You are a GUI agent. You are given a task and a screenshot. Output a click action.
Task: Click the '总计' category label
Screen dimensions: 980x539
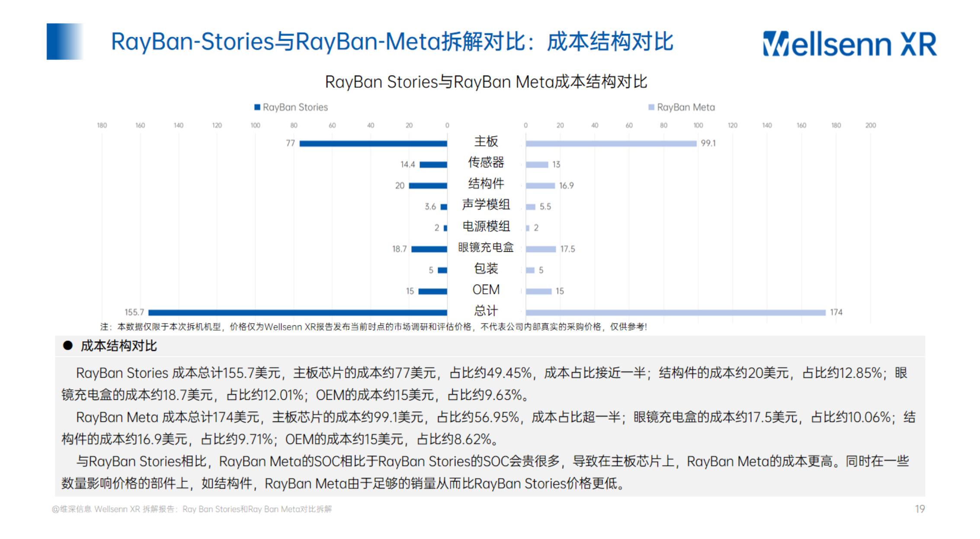point(486,311)
